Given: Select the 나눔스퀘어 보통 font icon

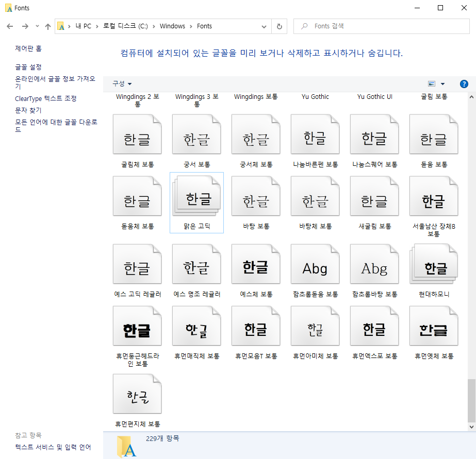Looking at the screenshot, I should 374,134.
